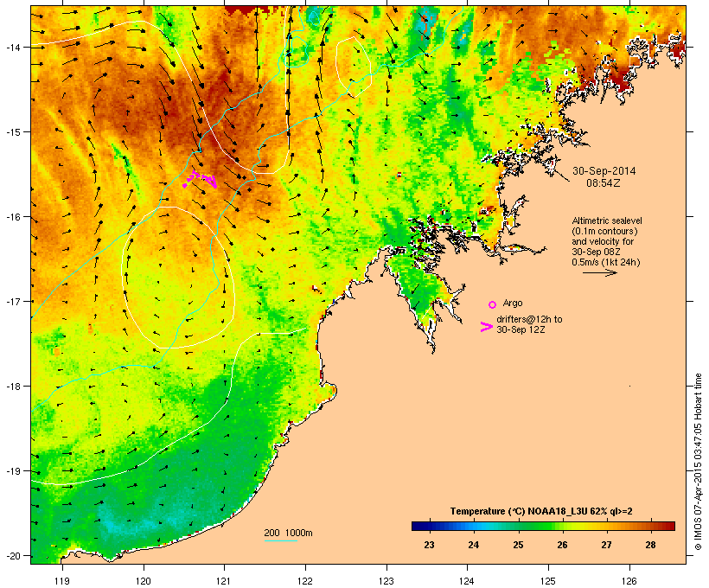Click the longitude axis label 119
This screenshot has height=588, width=709.
(x=62, y=581)
